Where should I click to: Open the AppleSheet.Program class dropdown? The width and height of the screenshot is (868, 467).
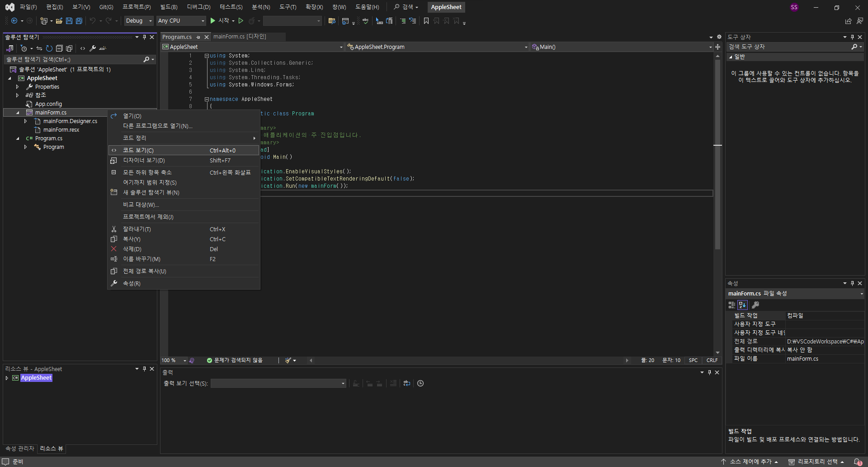(437, 47)
